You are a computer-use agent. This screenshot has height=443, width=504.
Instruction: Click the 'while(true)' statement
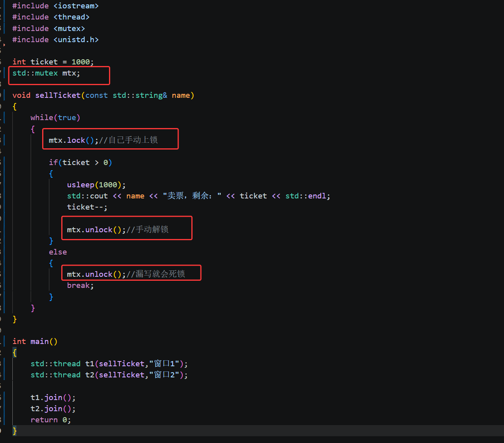55,118
